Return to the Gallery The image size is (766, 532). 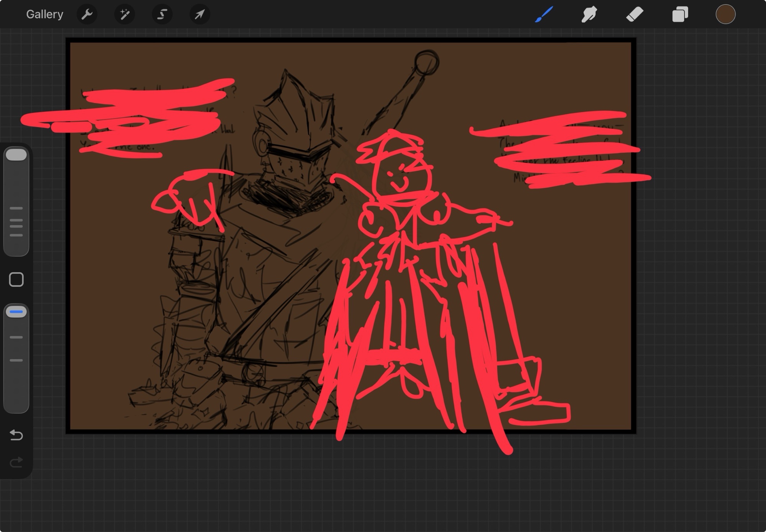(x=44, y=15)
